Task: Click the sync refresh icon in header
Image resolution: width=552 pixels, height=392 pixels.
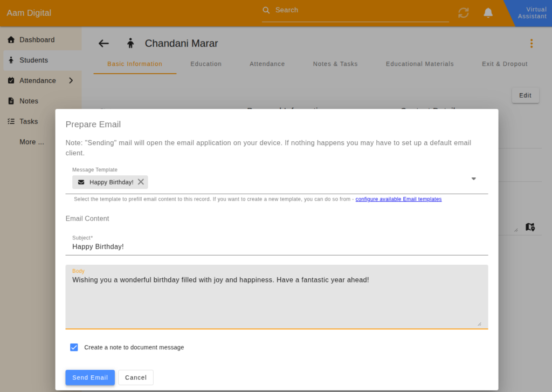Action: tap(463, 13)
